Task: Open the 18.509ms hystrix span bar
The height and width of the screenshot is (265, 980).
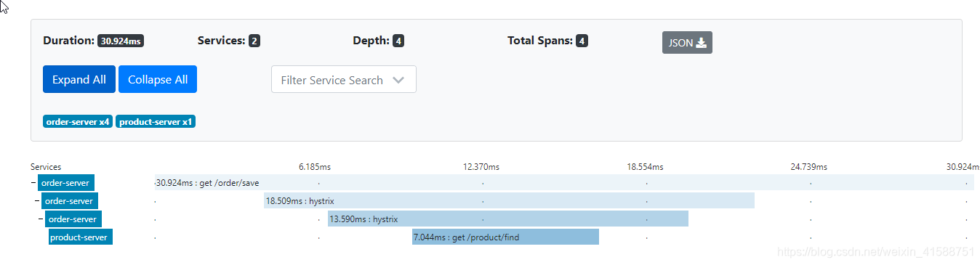Action: 510,201
